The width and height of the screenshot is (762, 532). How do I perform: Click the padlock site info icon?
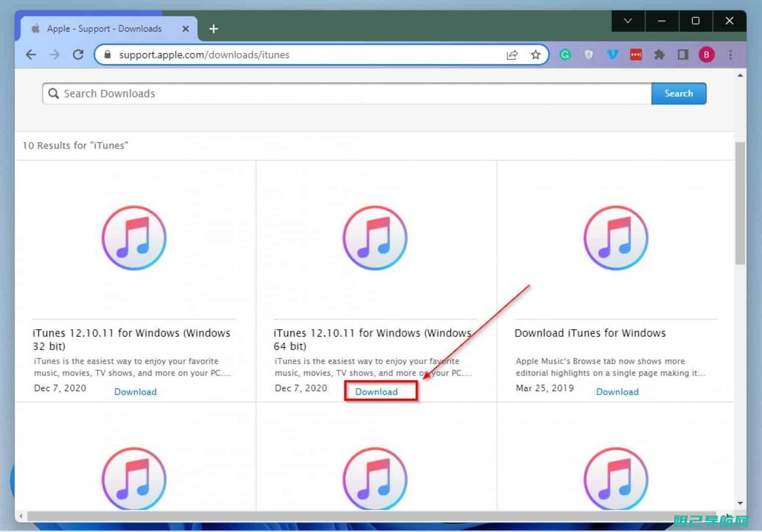coord(108,55)
